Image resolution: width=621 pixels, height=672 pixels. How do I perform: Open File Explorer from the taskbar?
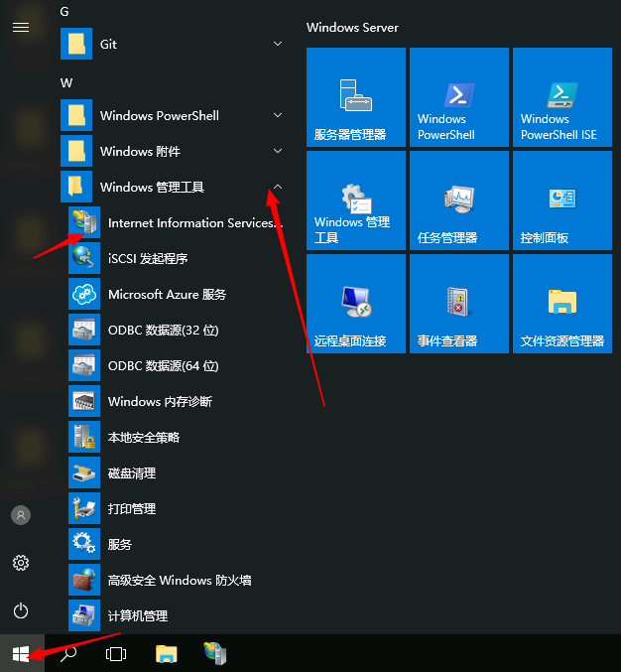tap(167, 654)
